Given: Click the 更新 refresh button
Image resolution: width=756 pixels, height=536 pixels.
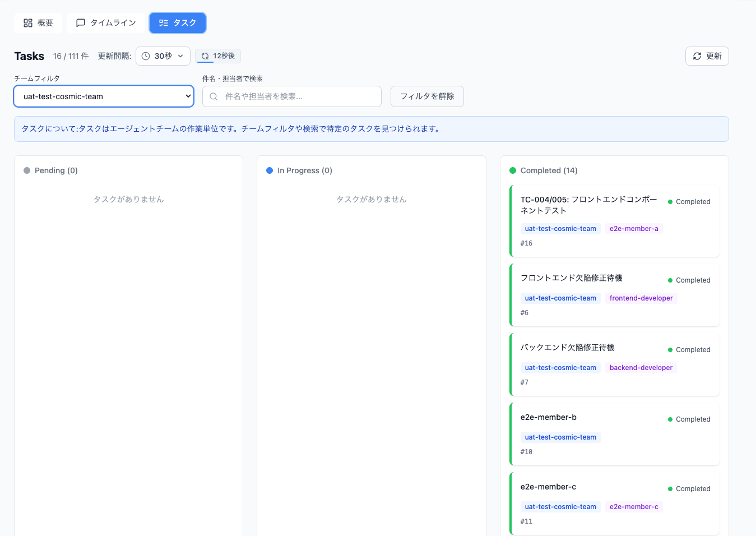Looking at the screenshot, I should coord(707,56).
